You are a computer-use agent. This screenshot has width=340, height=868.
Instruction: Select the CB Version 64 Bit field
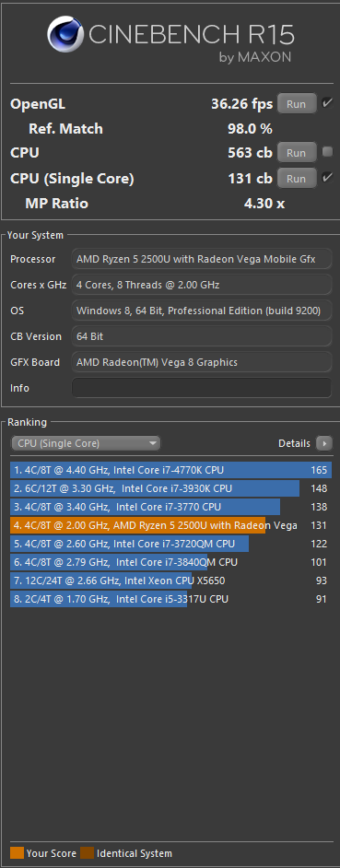click(x=202, y=336)
